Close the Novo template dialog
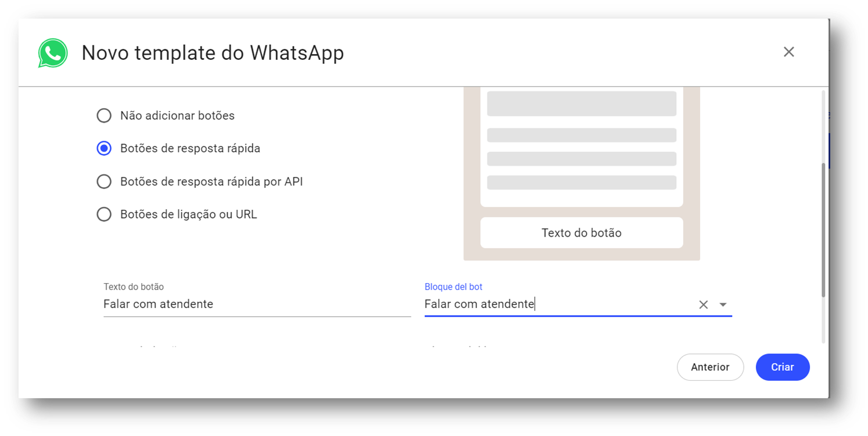Viewport: 868px width, 436px height. tap(788, 52)
